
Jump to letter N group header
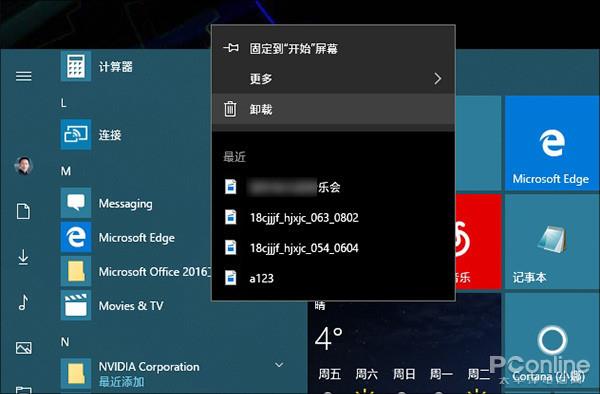[65, 342]
